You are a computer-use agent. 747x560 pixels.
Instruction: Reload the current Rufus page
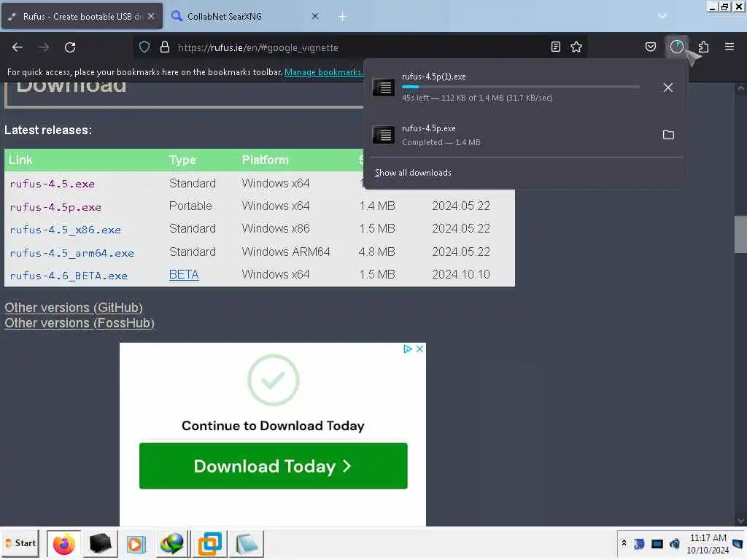[70, 47]
